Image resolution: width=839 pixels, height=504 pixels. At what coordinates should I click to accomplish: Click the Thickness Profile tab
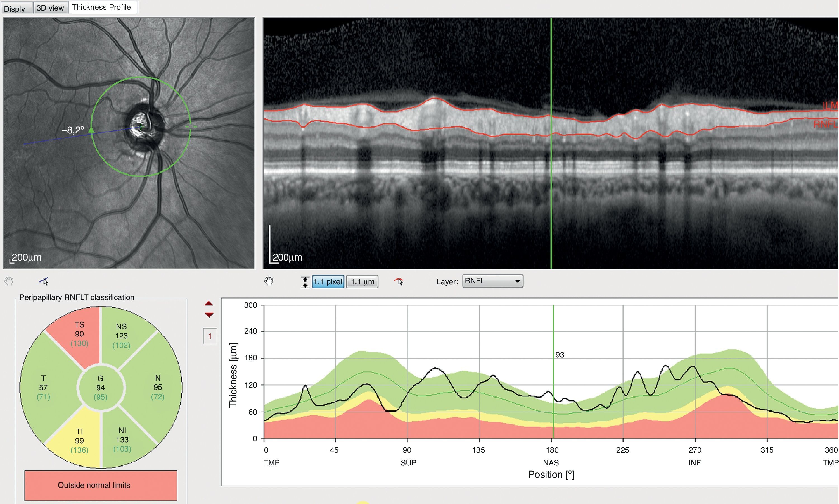[x=101, y=7]
